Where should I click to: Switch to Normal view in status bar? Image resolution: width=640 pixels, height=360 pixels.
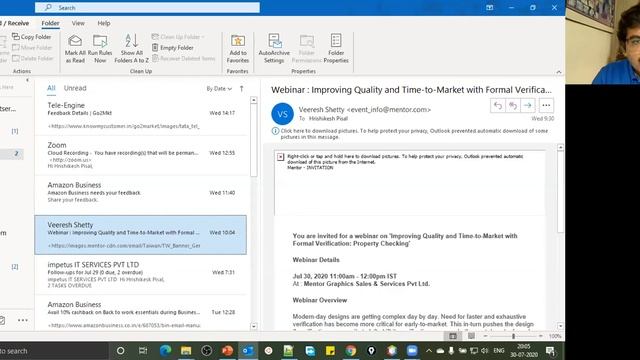point(453,336)
